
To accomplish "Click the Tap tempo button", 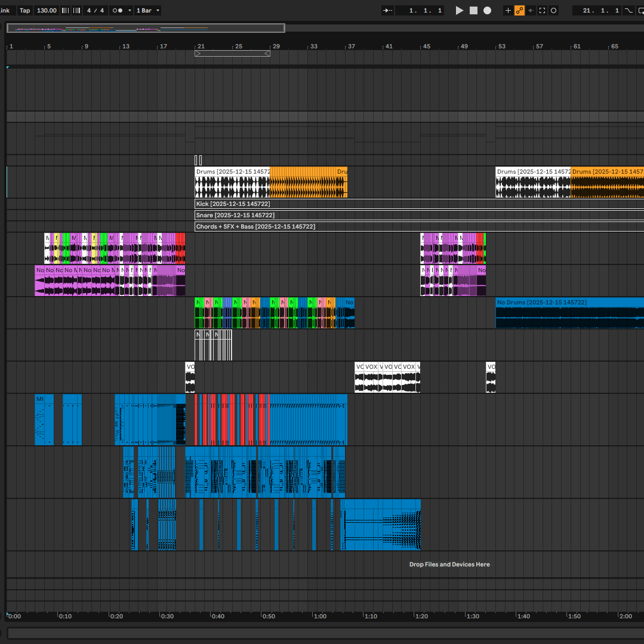I will click(24, 11).
